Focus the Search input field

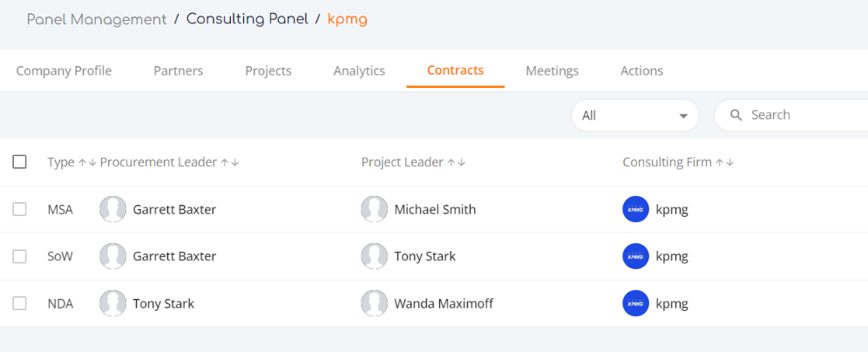pos(791,115)
